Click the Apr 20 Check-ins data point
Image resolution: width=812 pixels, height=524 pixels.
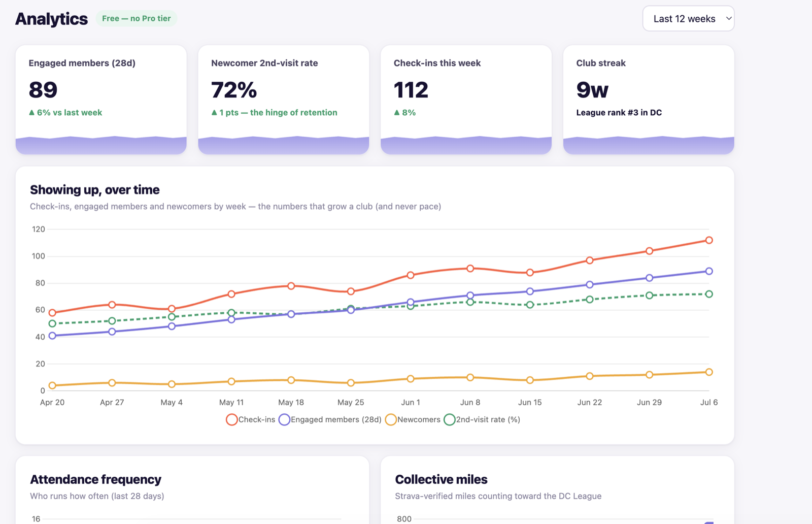[x=52, y=313]
